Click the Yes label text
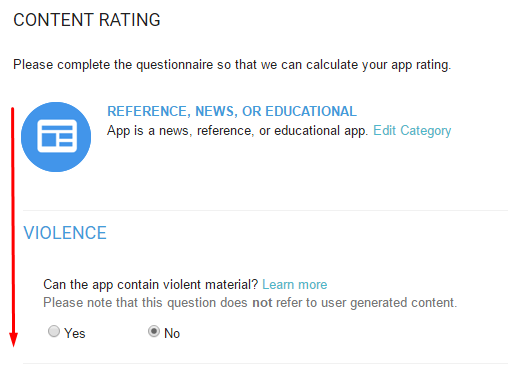508x373 pixels. 75,333
